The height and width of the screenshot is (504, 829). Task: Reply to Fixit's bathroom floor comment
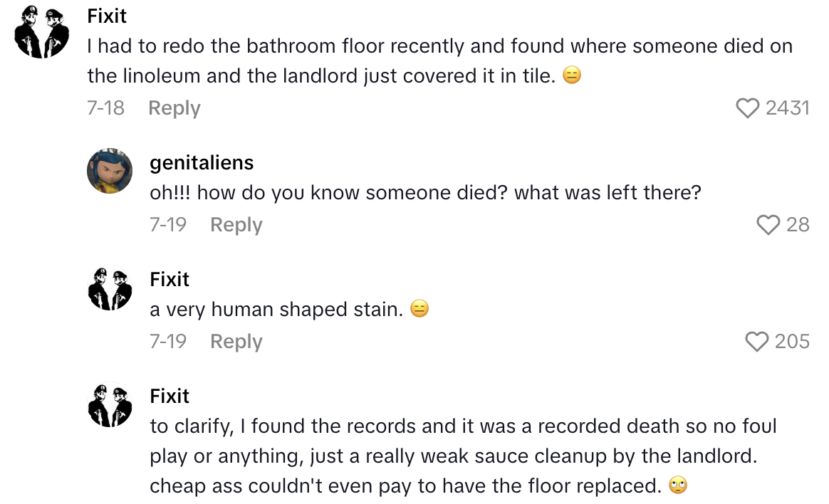click(174, 108)
